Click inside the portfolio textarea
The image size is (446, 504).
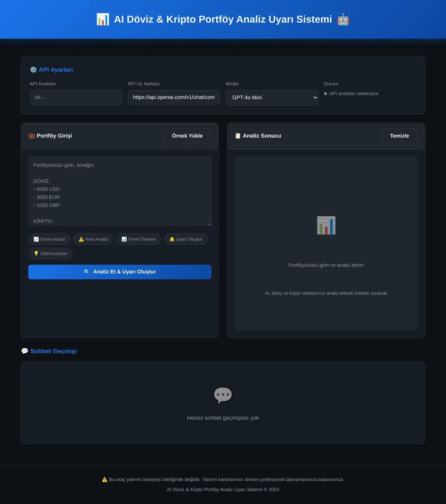[120, 191]
